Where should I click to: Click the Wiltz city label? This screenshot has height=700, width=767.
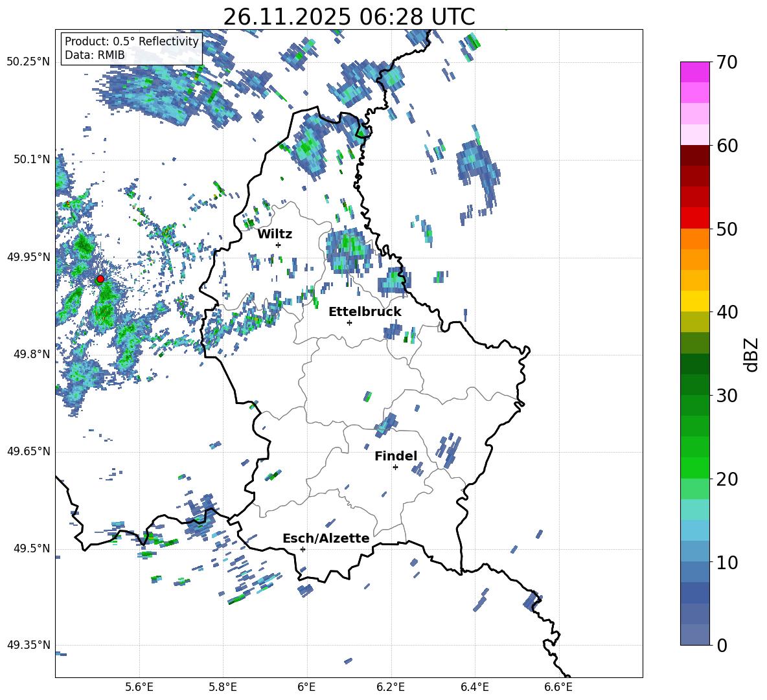(275, 234)
